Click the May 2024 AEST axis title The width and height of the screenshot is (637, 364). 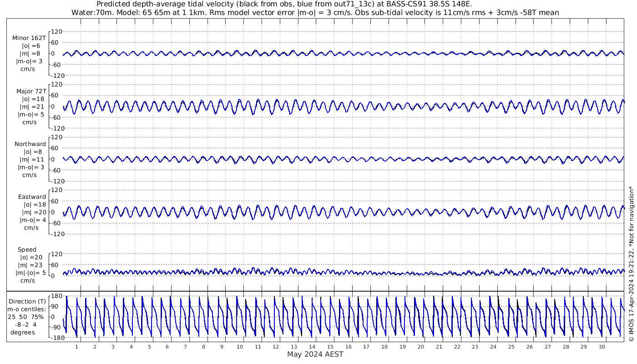(x=315, y=354)
